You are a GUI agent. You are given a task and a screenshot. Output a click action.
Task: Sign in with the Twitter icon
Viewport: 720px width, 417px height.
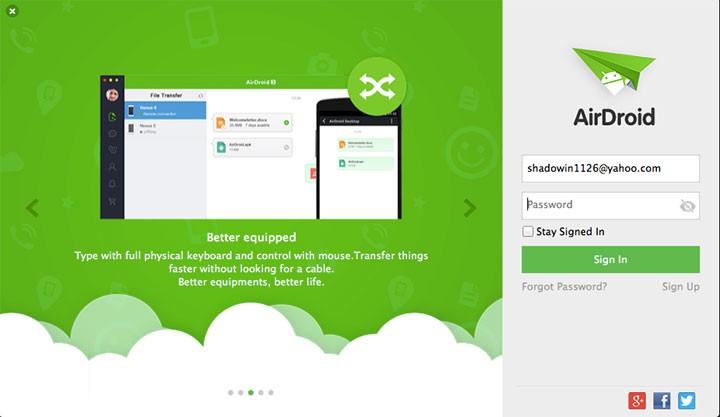click(x=686, y=400)
